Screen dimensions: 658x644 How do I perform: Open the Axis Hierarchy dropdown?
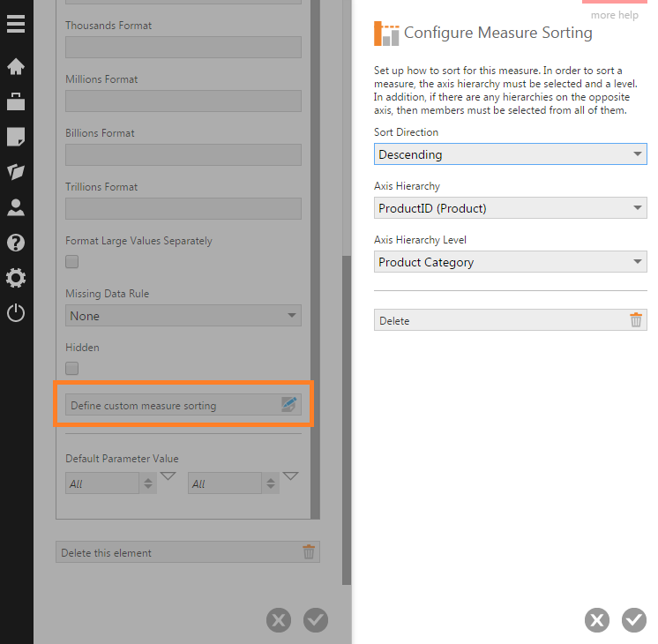point(511,208)
